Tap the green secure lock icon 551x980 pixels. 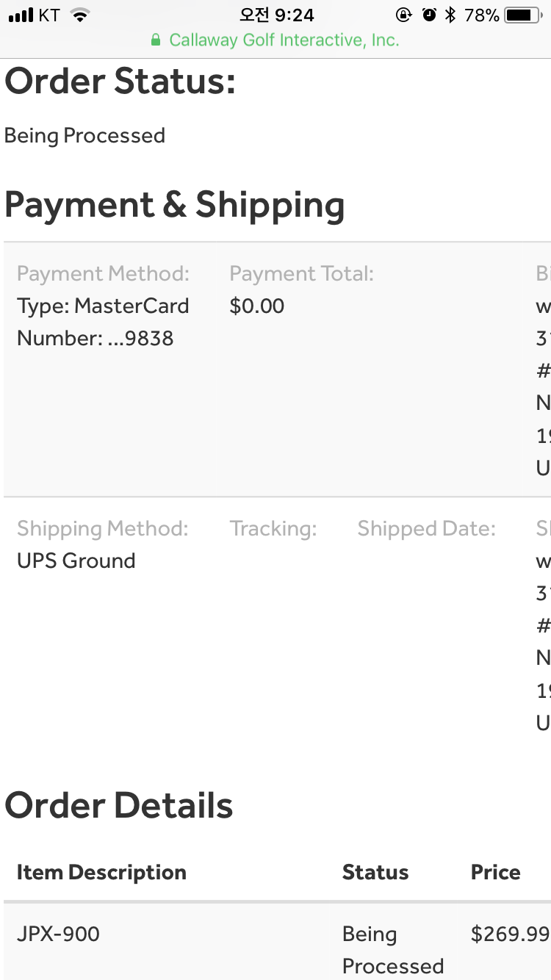coord(156,40)
